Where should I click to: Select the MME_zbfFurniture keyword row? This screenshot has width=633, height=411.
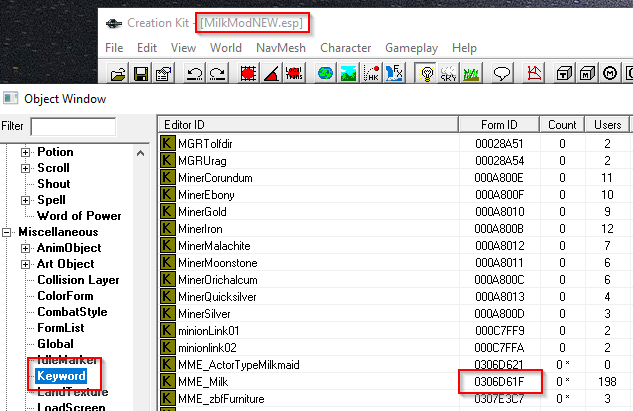pyautogui.click(x=394, y=399)
